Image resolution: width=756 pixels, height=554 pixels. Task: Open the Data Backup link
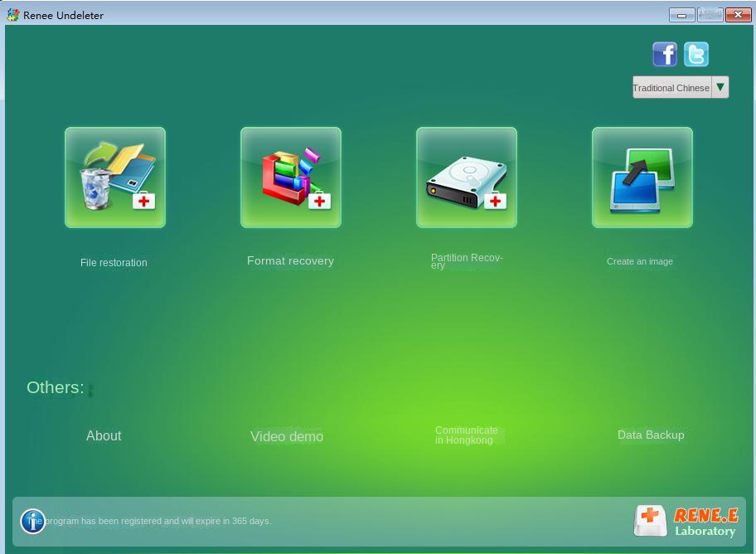(x=651, y=435)
